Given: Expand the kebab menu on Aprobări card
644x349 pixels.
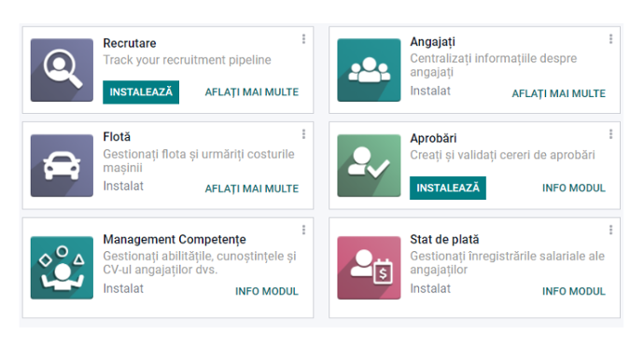Looking at the screenshot, I should (610, 134).
